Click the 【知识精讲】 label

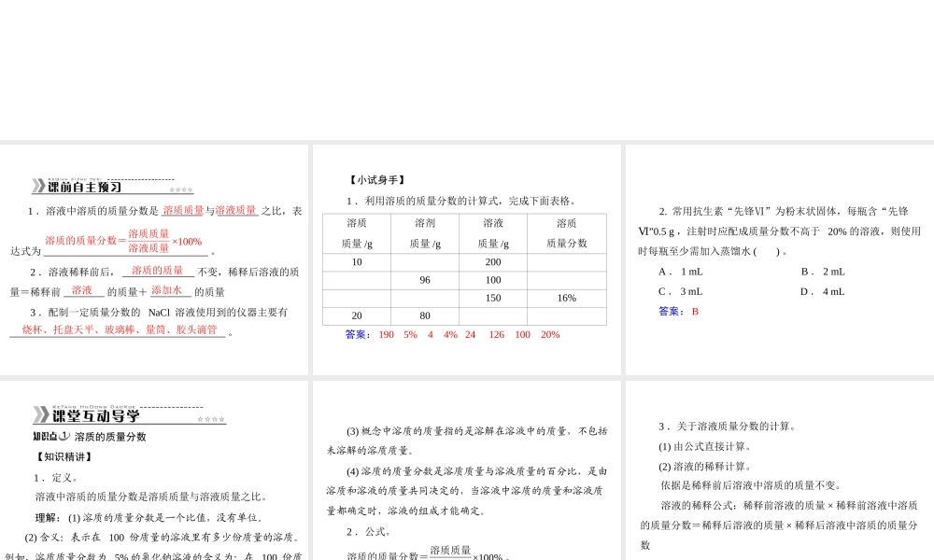(64, 457)
